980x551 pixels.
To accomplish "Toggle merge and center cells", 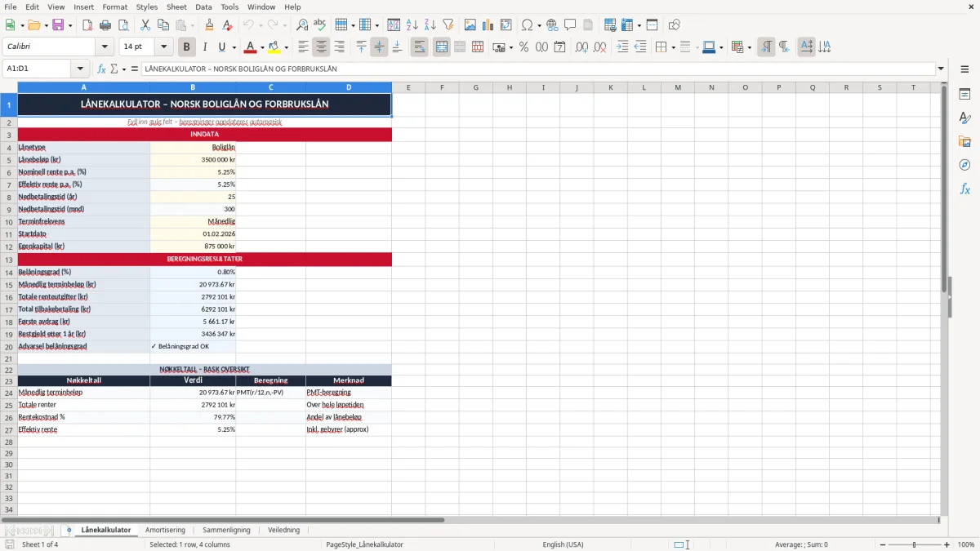I will pos(441,47).
